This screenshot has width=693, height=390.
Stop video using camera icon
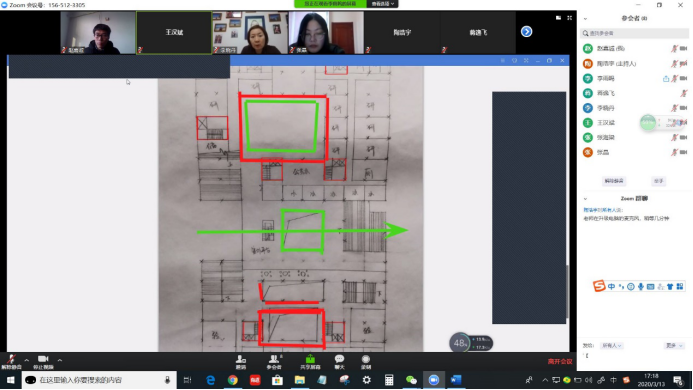(x=43, y=362)
